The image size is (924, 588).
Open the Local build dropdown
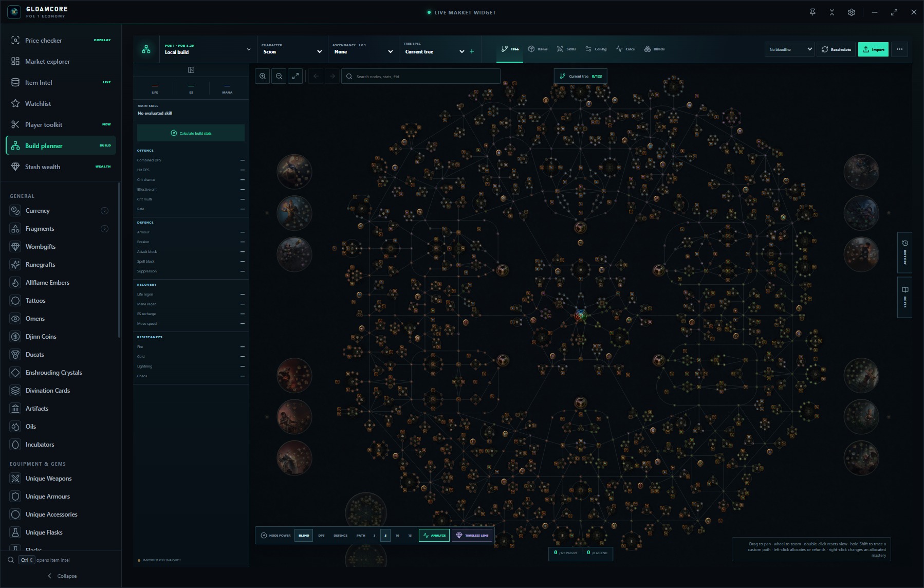208,49
